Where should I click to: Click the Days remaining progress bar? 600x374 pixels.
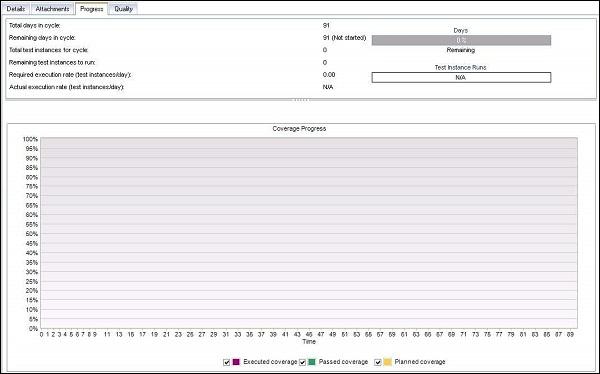tap(461, 40)
